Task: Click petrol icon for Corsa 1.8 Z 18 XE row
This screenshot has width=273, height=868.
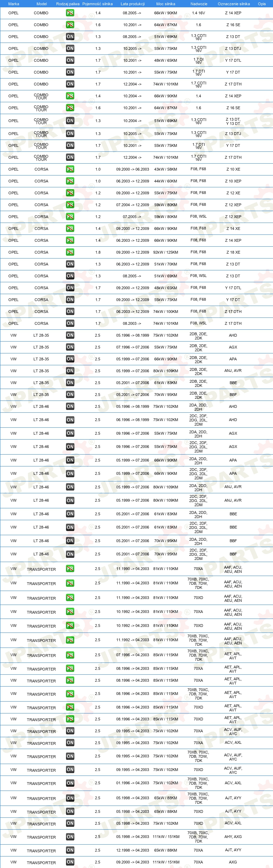Action: pyautogui.click(x=70, y=252)
